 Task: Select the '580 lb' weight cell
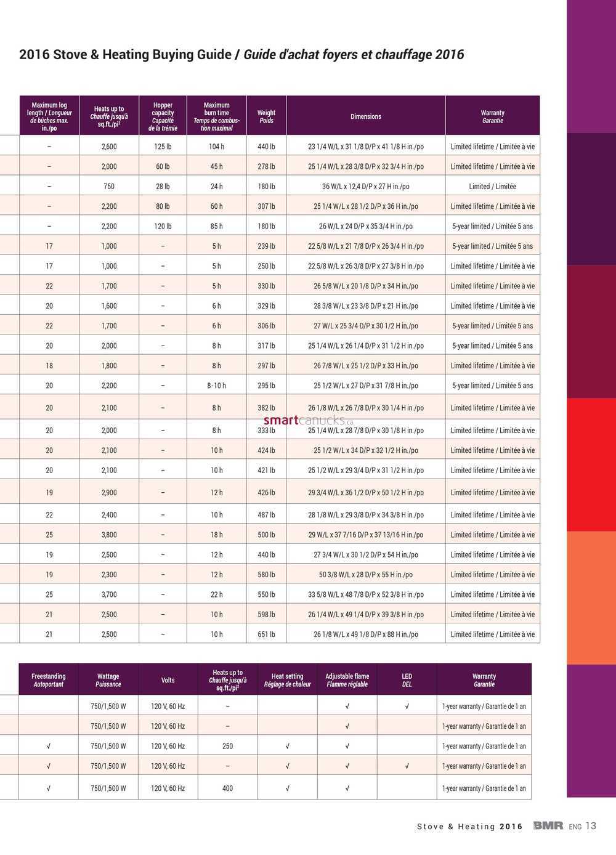tap(266, 575)
